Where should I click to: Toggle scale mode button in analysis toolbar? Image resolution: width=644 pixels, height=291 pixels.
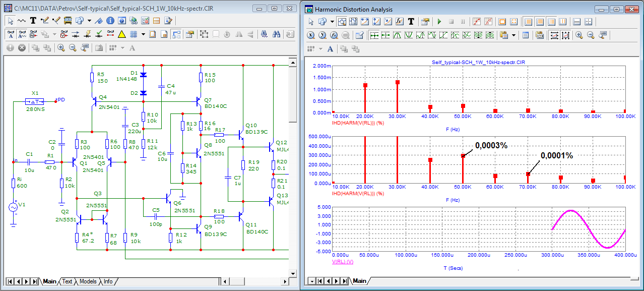coord(343,22)
